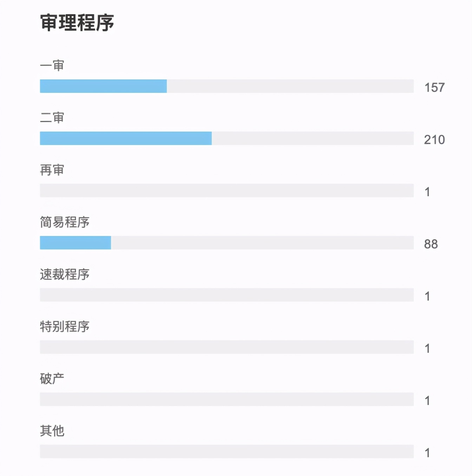
Task: Click the 破产 progress bar
Action: [x=227, y=399]
